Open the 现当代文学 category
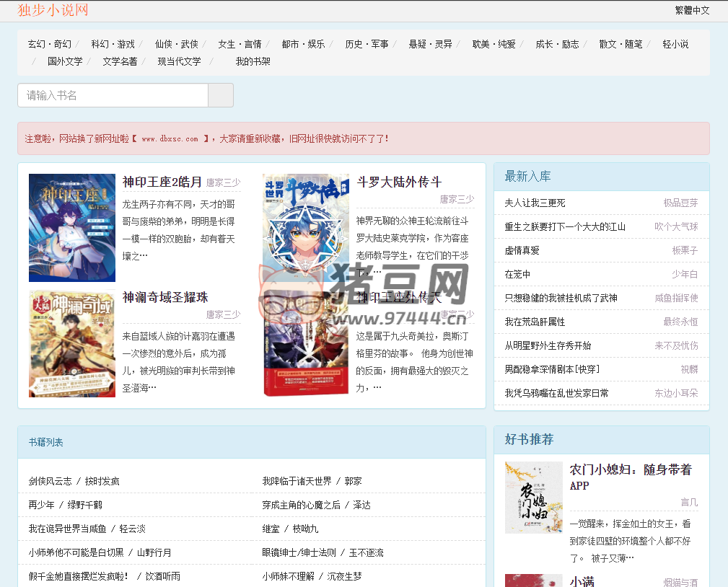Screen dimensions: 728x587 tap(179, 61)
